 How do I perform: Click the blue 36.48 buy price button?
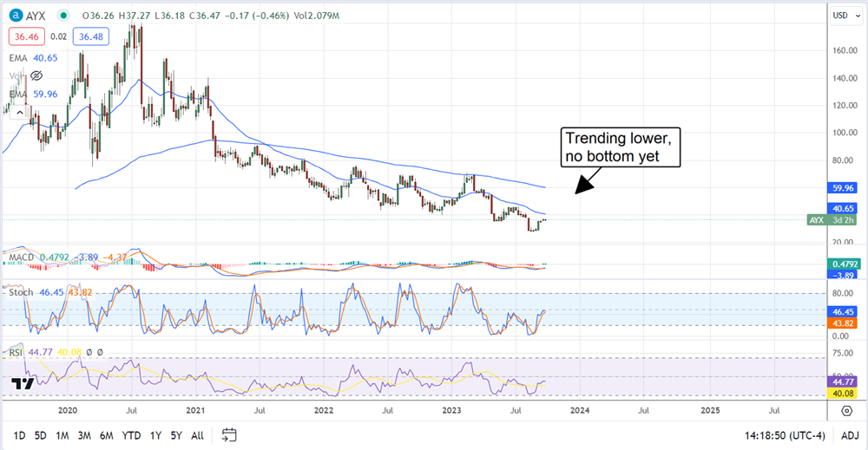point(91,37)
